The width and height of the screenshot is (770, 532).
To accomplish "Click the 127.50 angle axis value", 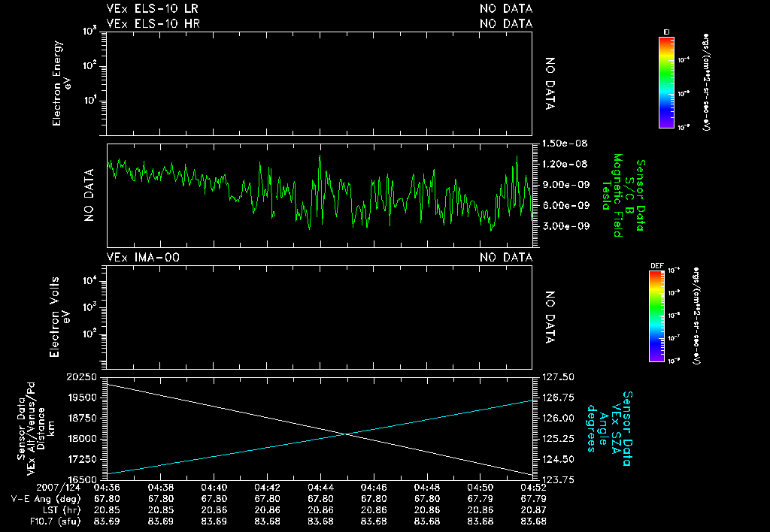I will click(559, 377).
